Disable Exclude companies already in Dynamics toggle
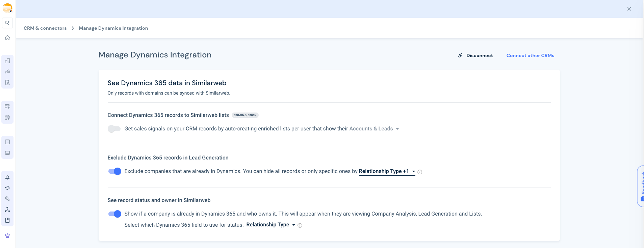The image size is (644, 248). (x=114, y=171)
